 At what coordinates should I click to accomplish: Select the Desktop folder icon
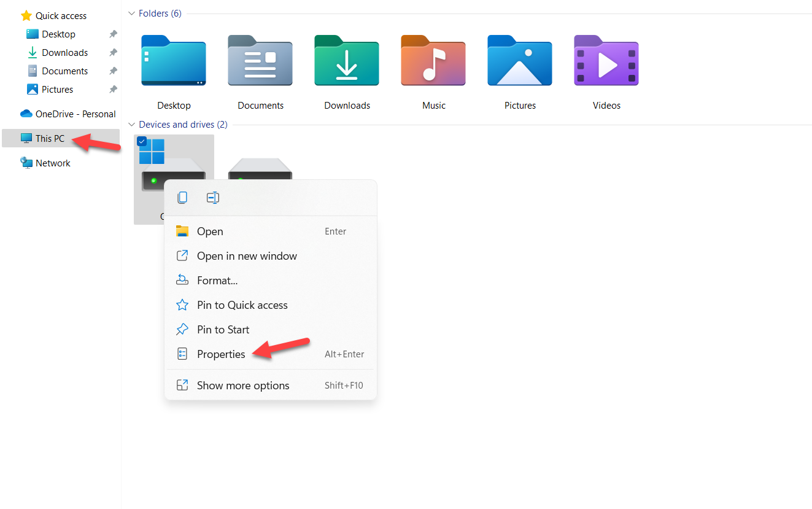[x=174, y=60]
